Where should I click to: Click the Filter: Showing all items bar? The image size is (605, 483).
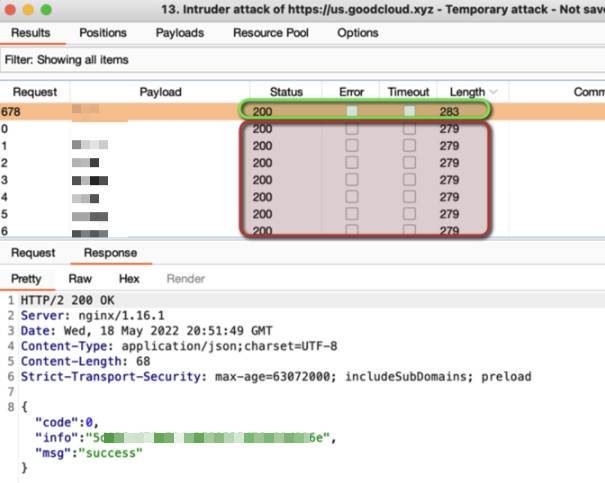(x=302, y=60)
